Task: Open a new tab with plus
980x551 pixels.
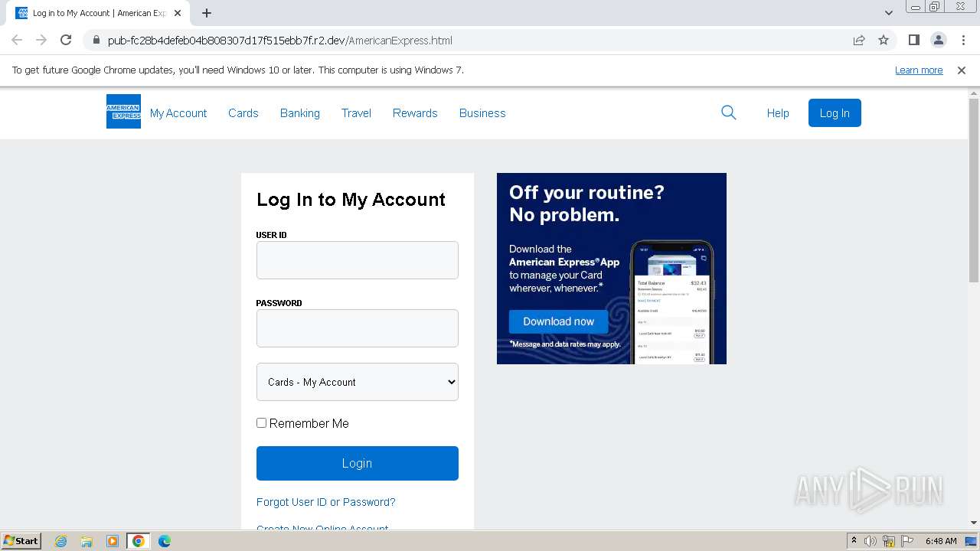Action: pos(207,12)
